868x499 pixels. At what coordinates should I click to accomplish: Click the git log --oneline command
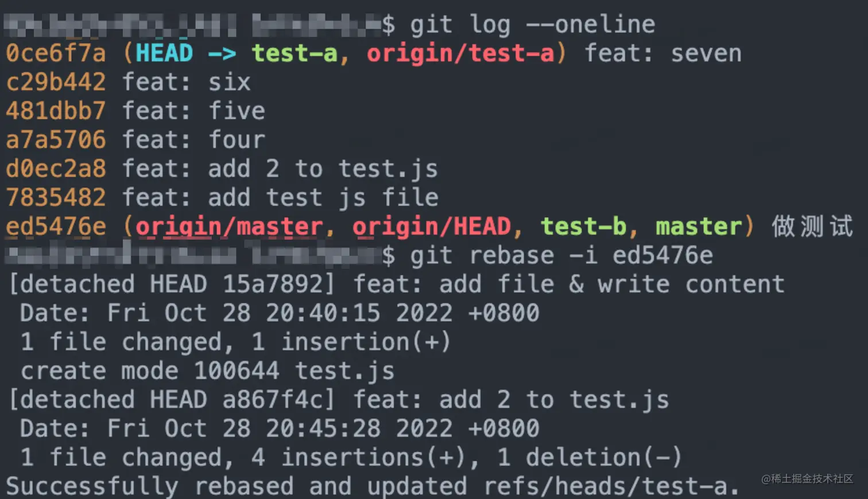[x=532, y=25]
